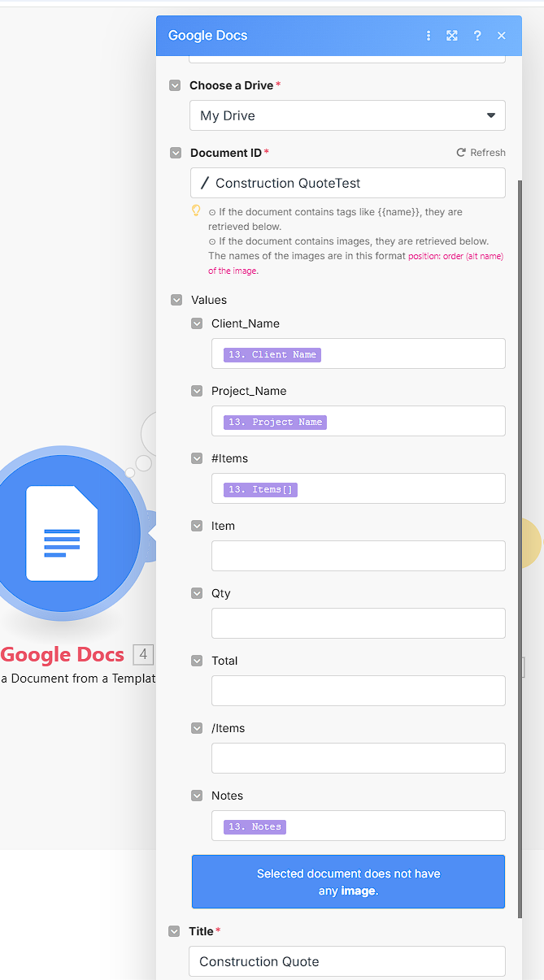
Task: Click the 'Choose a Drive' label
Action: (x=232, y=85)
